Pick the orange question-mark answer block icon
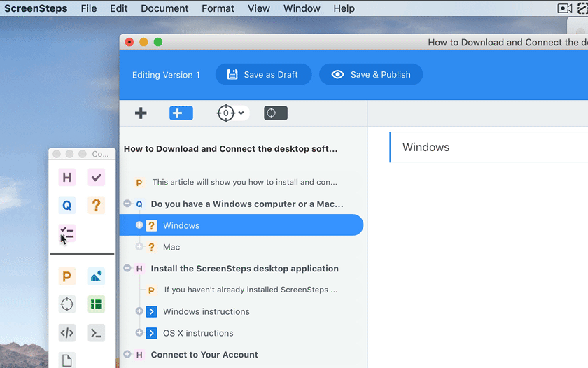Viewport: 588px width, 368px height. [97, 206]
